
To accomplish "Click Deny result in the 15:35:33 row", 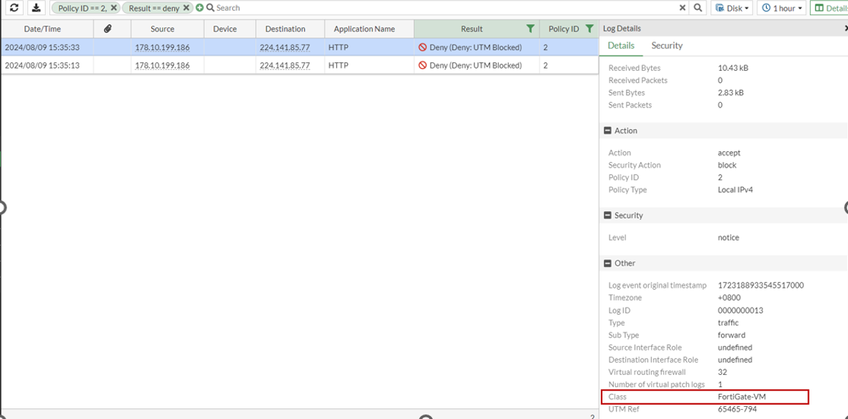I will (x=471, y=48).
